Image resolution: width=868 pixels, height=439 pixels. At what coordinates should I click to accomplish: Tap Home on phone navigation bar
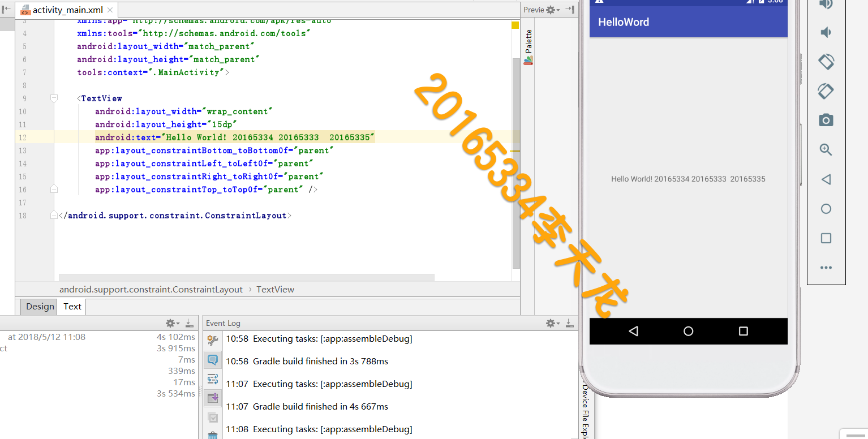tap(689, 331)
